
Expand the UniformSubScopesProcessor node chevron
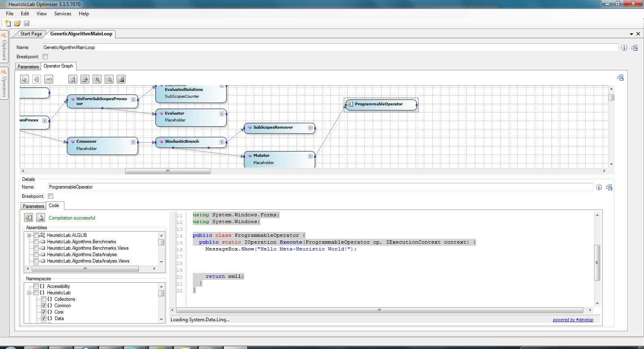tap(133, 99)
